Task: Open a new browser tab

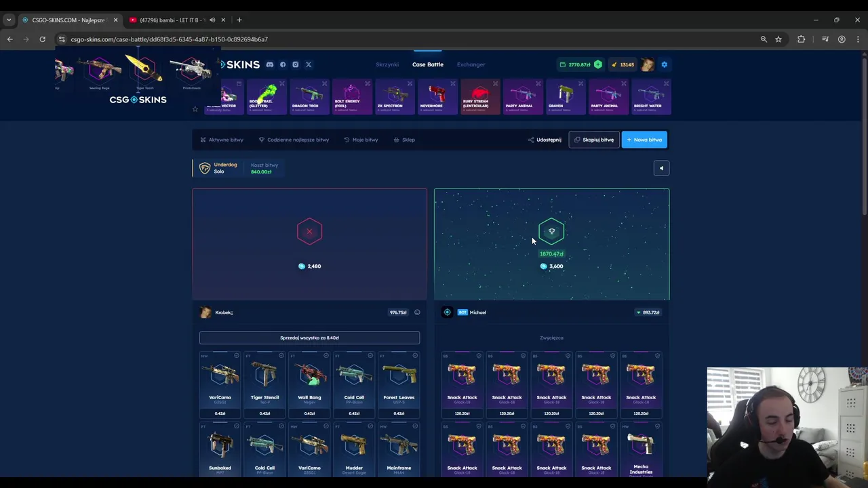Action: point(239,20)
